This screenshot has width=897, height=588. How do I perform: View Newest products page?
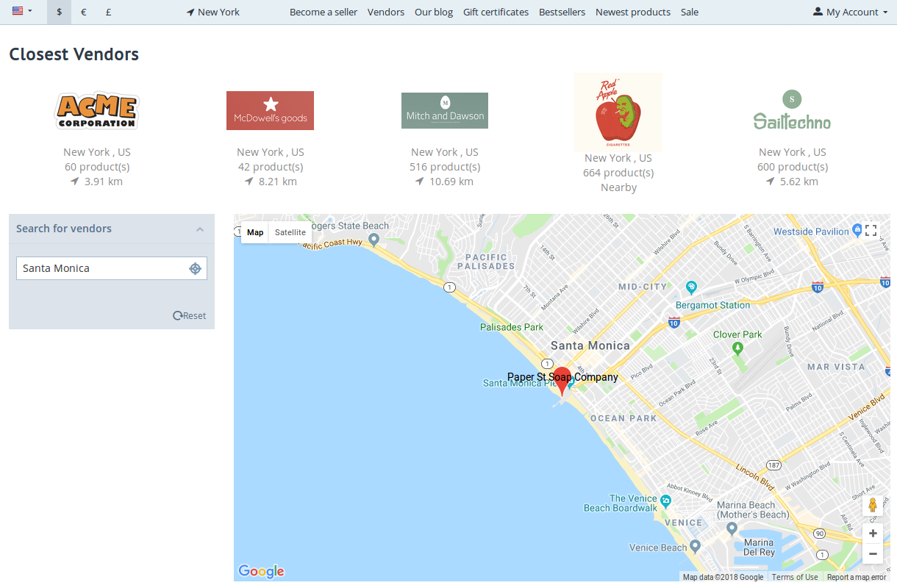pos(633,12)
